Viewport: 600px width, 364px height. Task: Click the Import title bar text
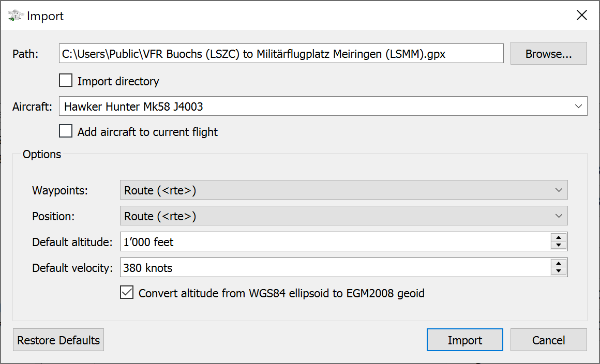click(x=46, y=16)
